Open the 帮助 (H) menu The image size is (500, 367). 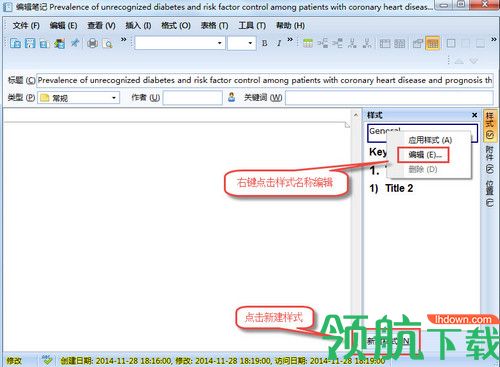point(290,26)
